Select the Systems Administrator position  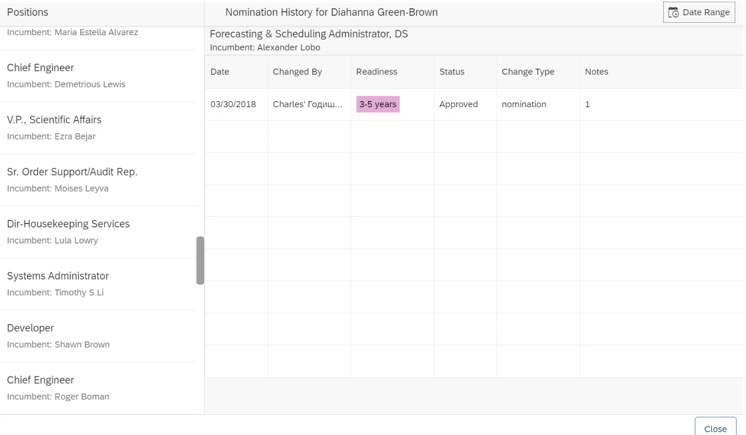click(x=100, y=284)
